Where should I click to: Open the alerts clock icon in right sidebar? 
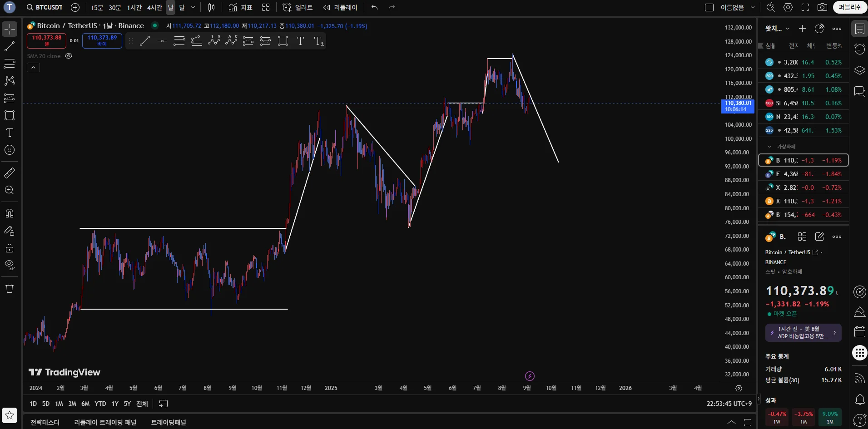point(859,49)
